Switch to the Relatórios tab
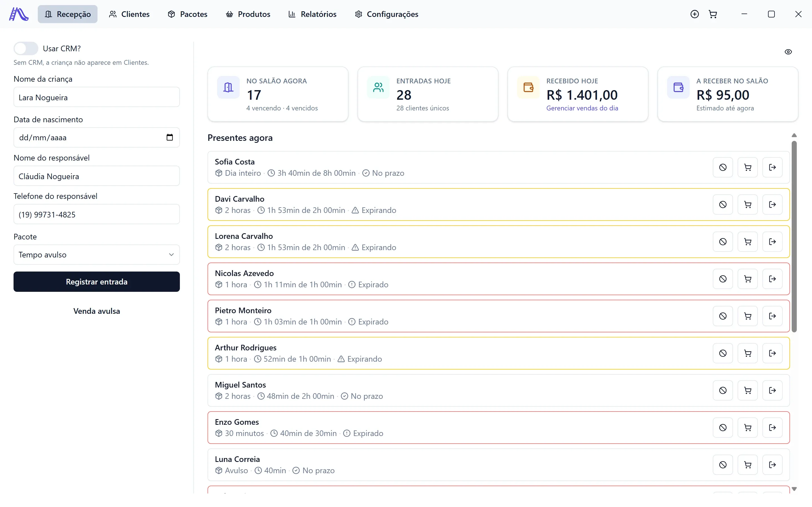Screen dimensions: 812x507 coord(312,14)
